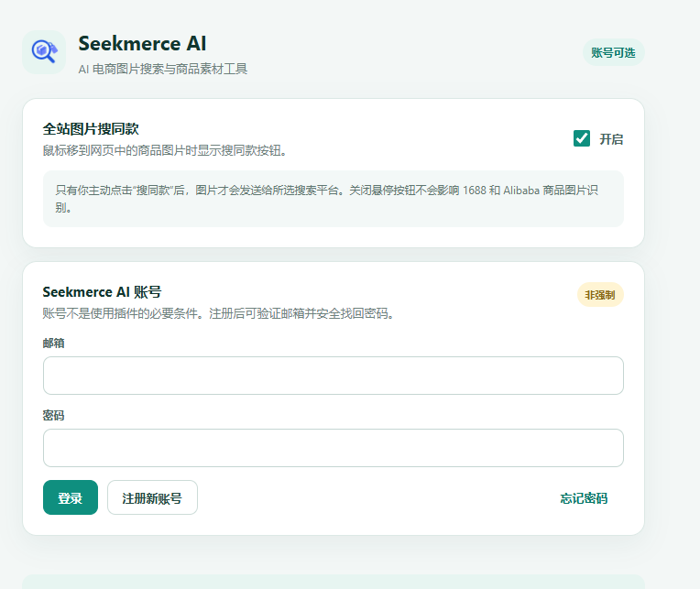The image size is (700, 589).
Task: Click the description 鼠标移到网页中的商品图片时显示搜同款按钮
Action: pyautogui.click(x=165, y=150)
